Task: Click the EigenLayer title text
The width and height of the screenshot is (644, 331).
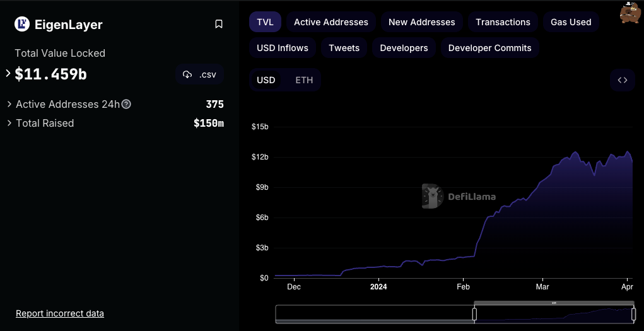Action: click(x=69, y=25)
